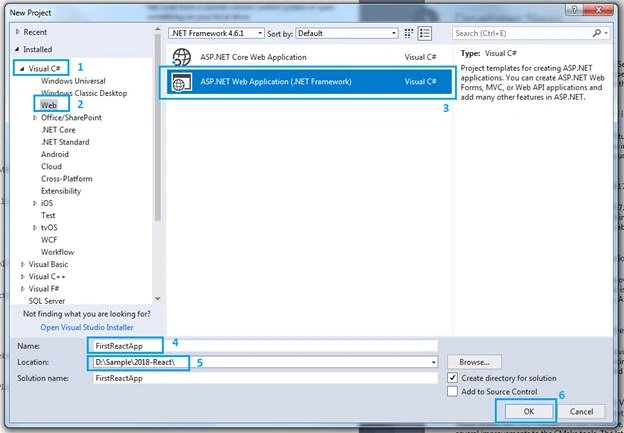Screen dimensions: 624x433
Task: Click category tree scrollbar down arrow
Action: tap(158, 298)
